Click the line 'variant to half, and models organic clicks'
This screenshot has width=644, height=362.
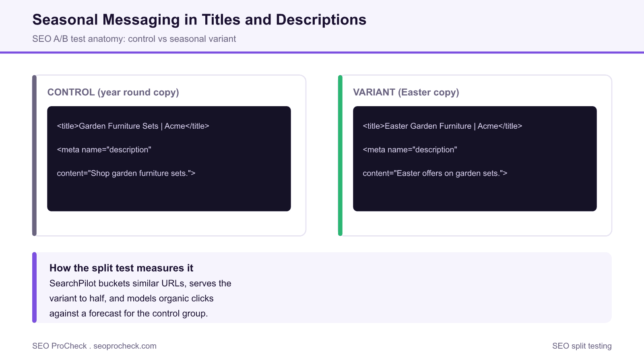[131, 298]
